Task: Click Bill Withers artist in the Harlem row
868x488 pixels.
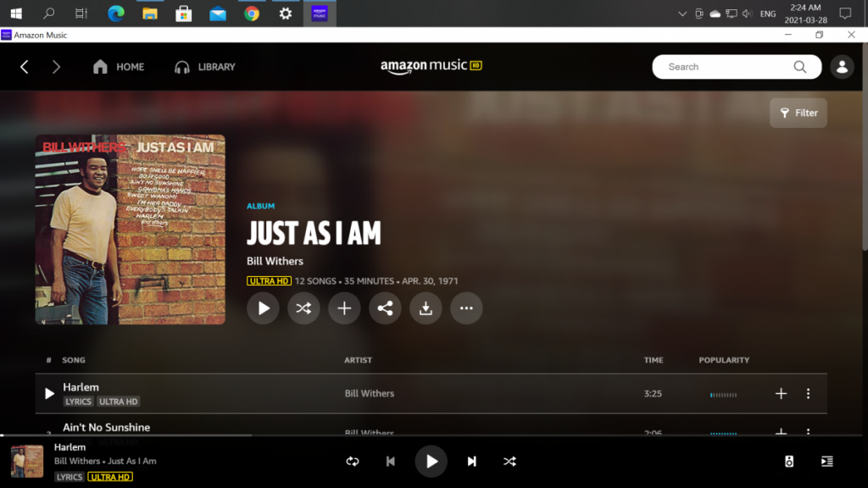Action: pos(370,393)
